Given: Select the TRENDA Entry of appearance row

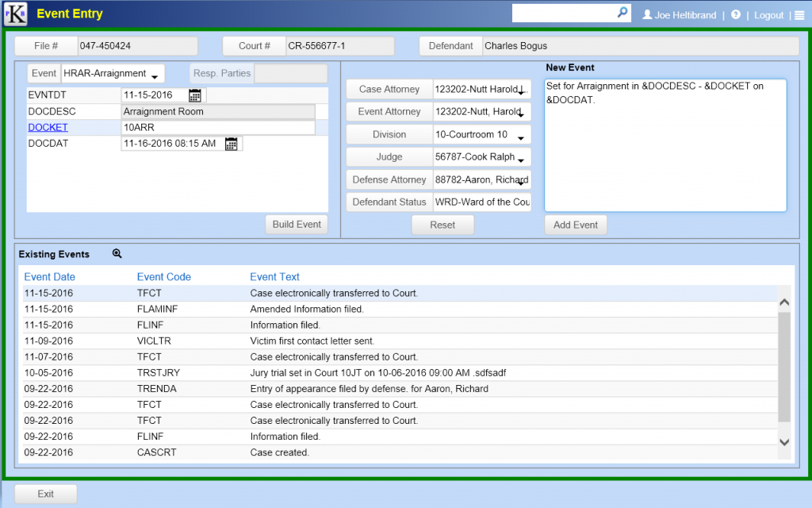Looking at the screenshot, I should point(400,389).
